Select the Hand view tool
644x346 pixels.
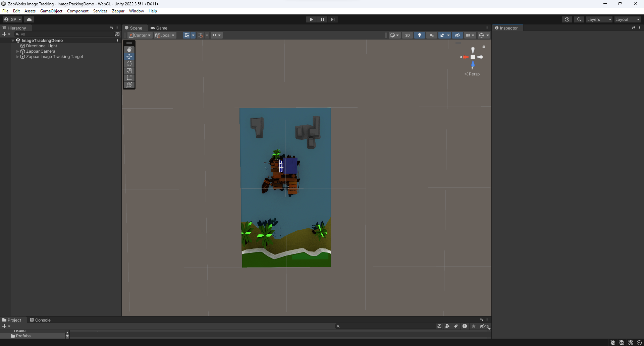[x=129, y=50]
